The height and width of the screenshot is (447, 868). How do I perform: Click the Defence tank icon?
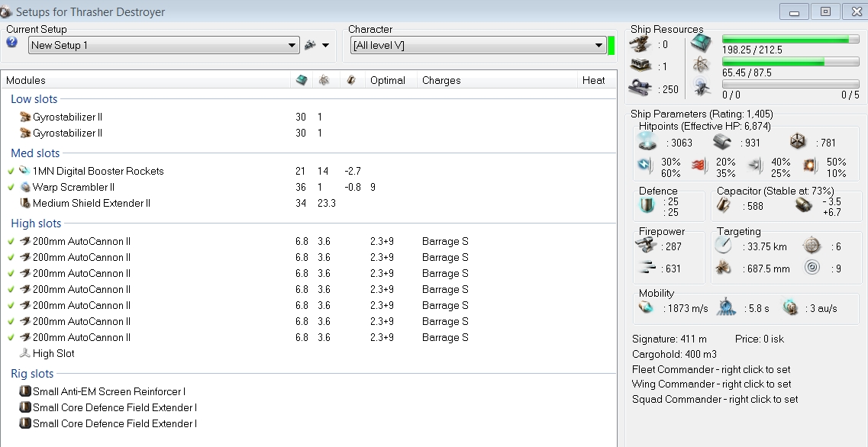(x=647, y=206)
